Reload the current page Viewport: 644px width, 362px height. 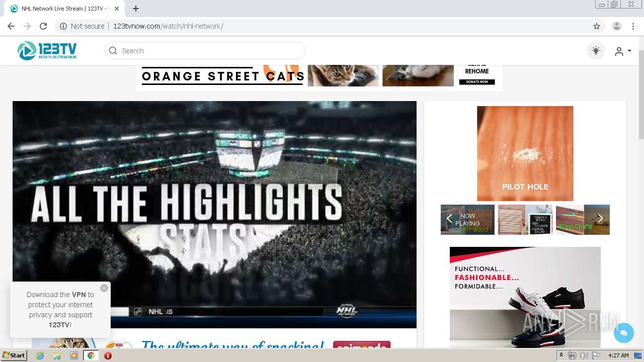[x=43, y=26]
